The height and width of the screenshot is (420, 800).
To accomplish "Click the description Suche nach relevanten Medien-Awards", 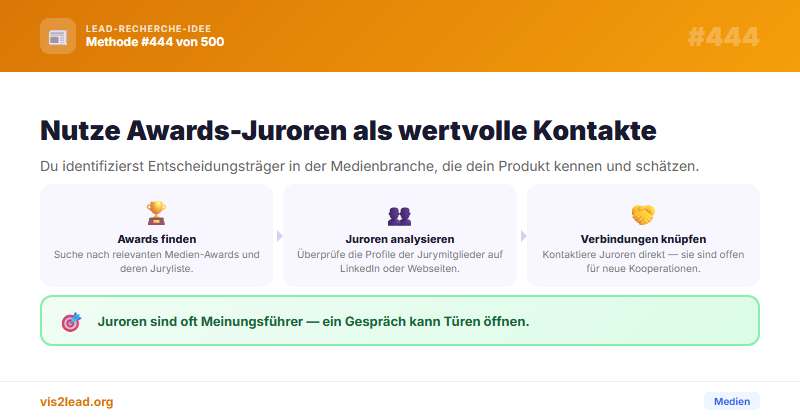I will [x=157, y=261].
